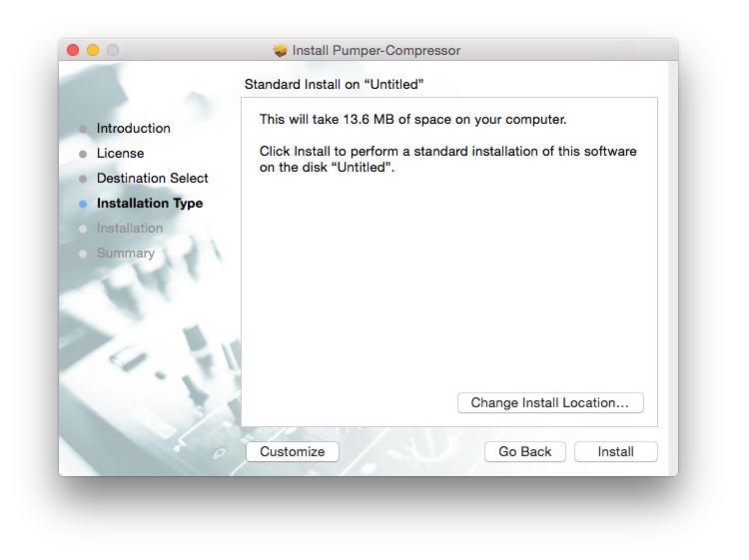
Task: Click the package icon in the title bar
Action: click(281, 50)
